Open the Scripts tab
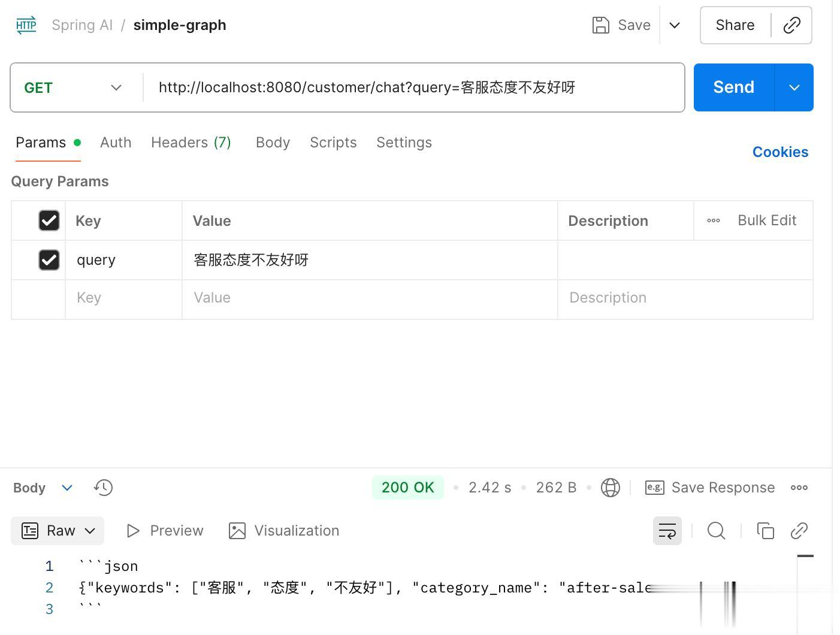This screenshot has width=840, height=635. [333, 143]
